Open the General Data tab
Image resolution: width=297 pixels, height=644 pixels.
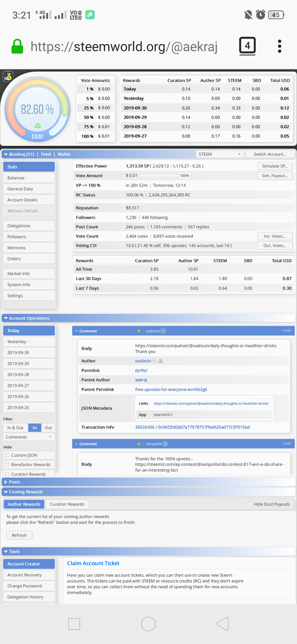29,189
